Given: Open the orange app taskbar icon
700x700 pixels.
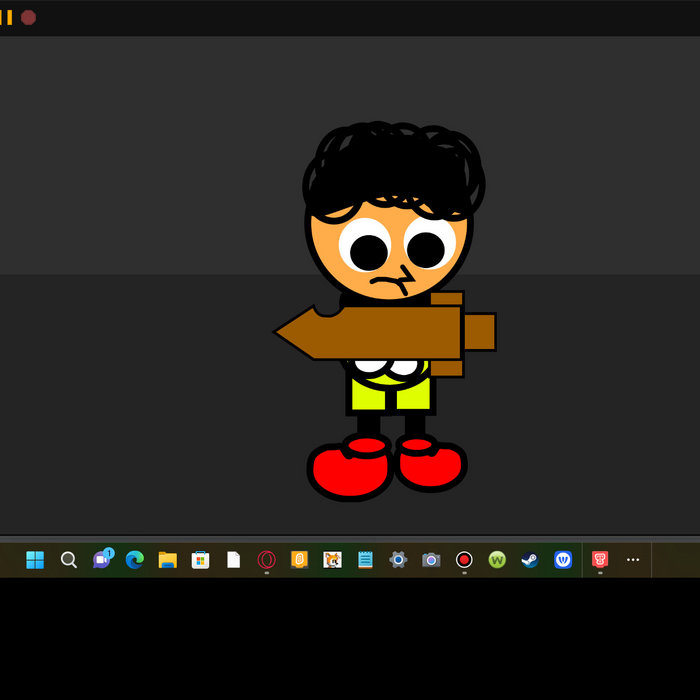Looking at the screenshot, I should (299, 560).
